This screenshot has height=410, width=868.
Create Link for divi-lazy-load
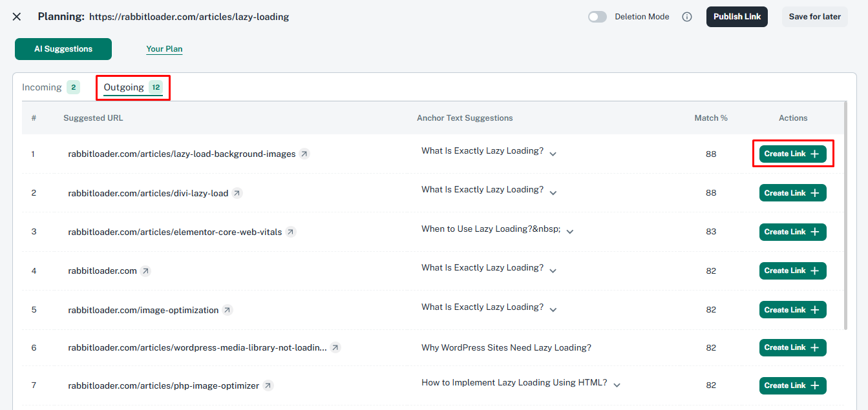click(x=792, y=193)
